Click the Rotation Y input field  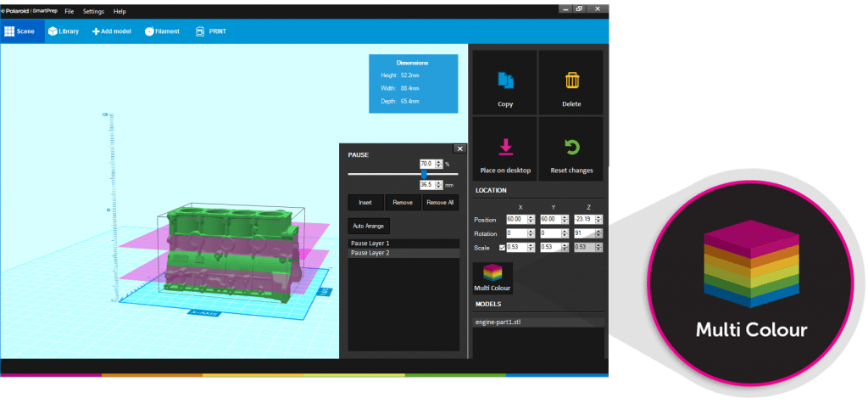point(551,234)
